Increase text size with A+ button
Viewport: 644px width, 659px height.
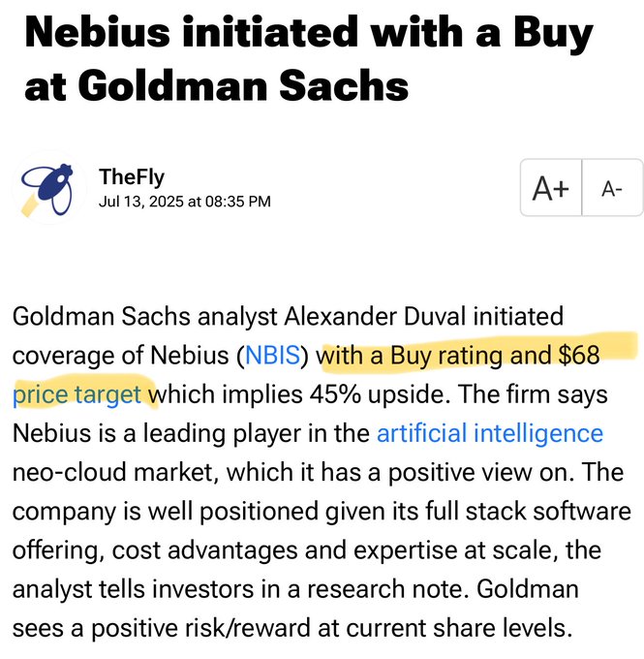click(551, 188)
